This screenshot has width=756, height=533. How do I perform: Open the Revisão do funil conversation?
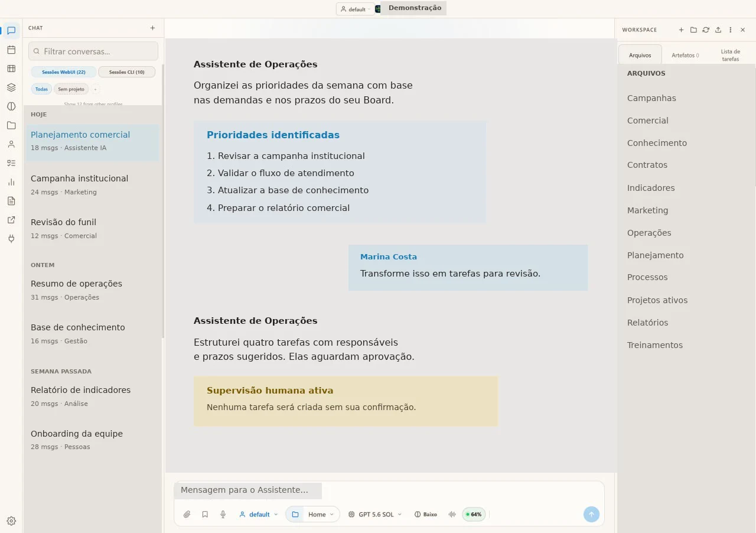(x=93, y=228)
